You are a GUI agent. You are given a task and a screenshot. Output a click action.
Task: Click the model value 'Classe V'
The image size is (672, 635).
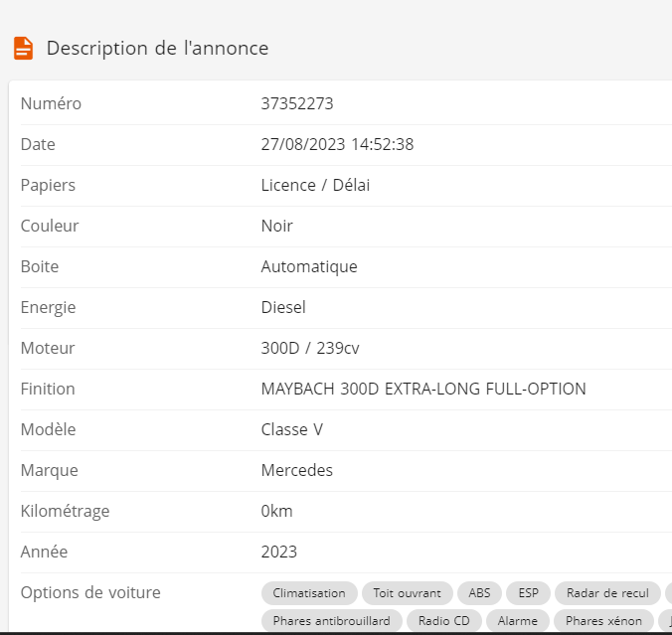pos(292,429)
